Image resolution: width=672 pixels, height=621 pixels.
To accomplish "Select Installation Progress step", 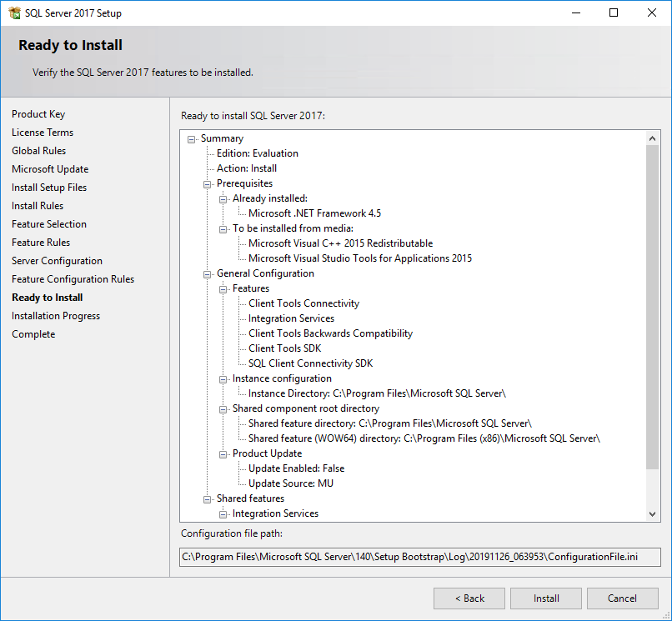I will pyautogui.click(x=56, y=316).
